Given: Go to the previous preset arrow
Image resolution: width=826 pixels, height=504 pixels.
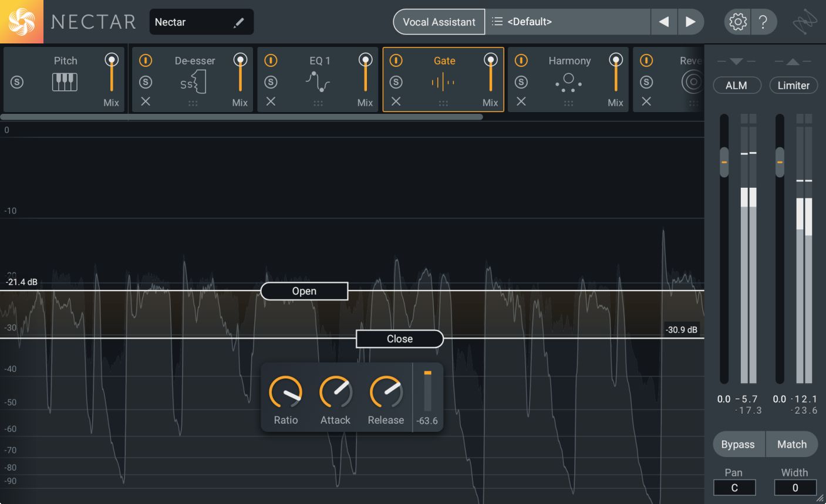Looking at the screenshot, I should pos(664,22).
